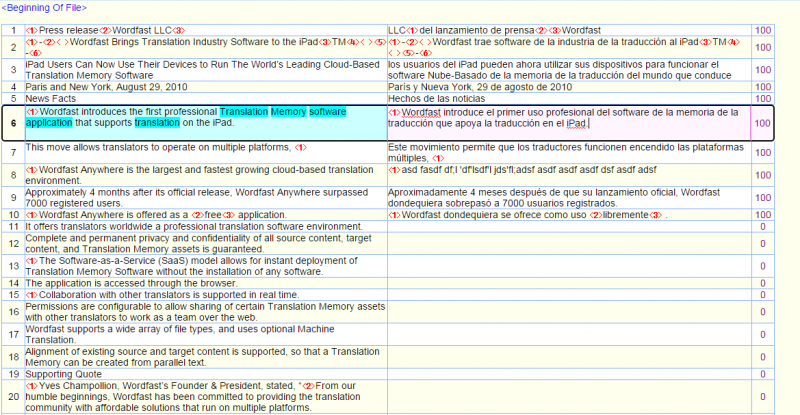Click the 0 score of segment 17
This screenshot has height=415, width=800.
[763, 334]
